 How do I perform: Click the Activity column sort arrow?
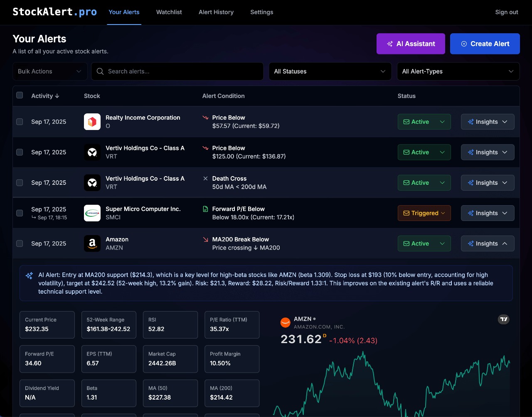(58, 96)
